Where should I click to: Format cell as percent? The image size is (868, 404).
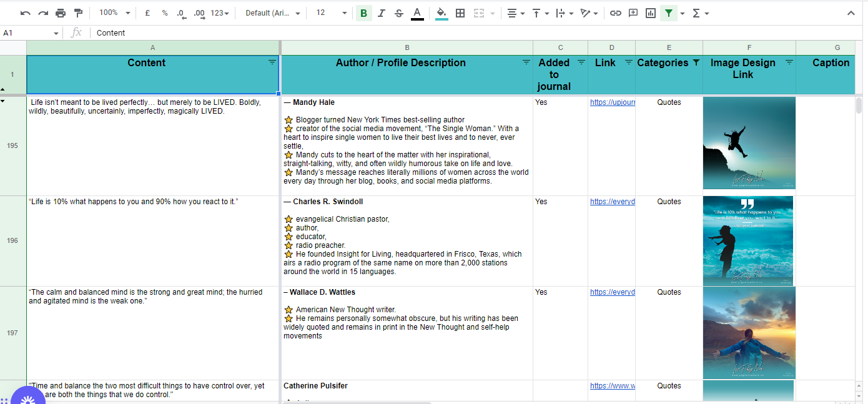click(165, 13)
